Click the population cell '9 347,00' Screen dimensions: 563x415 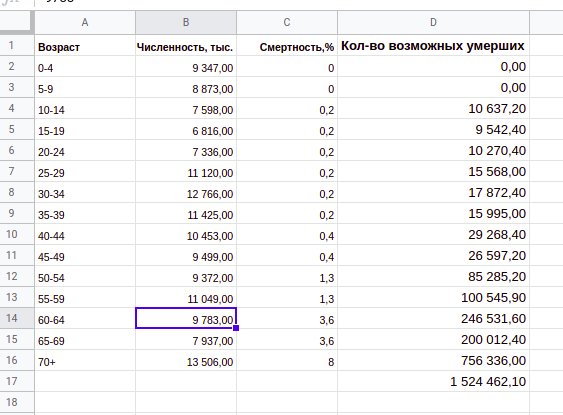[186, 66]
